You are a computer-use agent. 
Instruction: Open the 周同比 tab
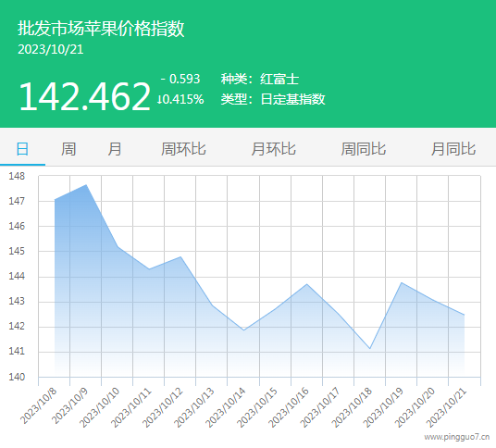coord(363,149)
